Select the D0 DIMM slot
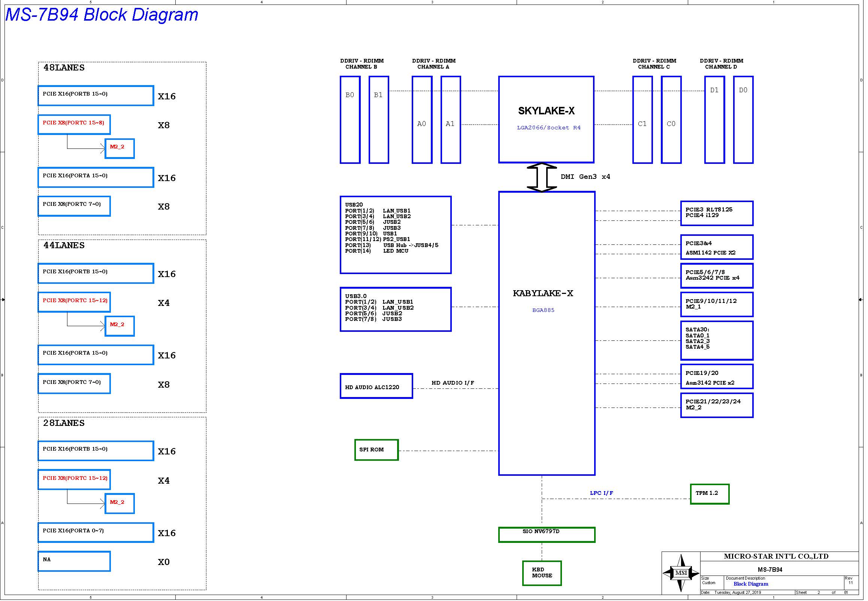The image size is (868, 601). coord(744,120)
